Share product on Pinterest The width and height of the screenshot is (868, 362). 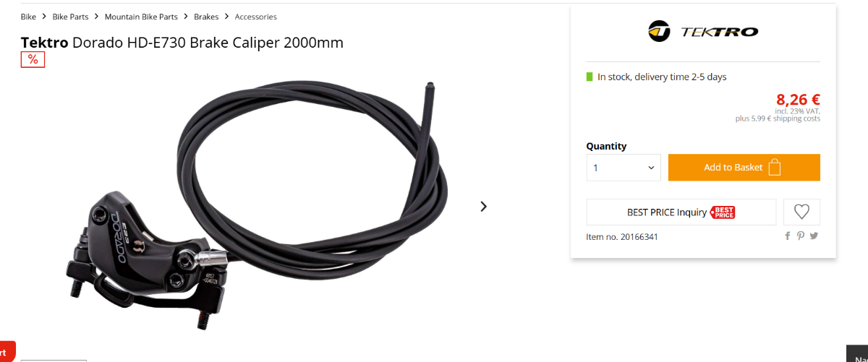[801, 236]
